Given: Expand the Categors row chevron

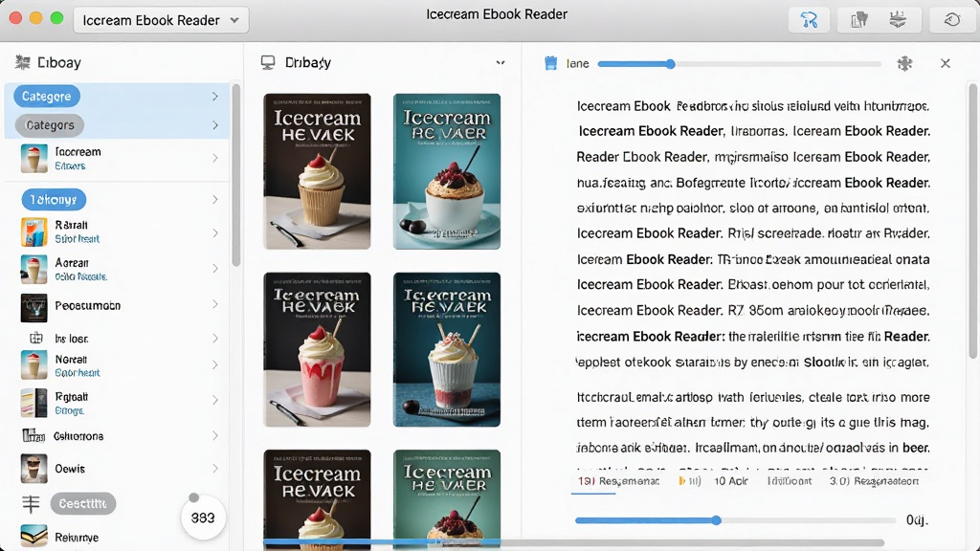Looking at the screenshot, I should [214, 125].
